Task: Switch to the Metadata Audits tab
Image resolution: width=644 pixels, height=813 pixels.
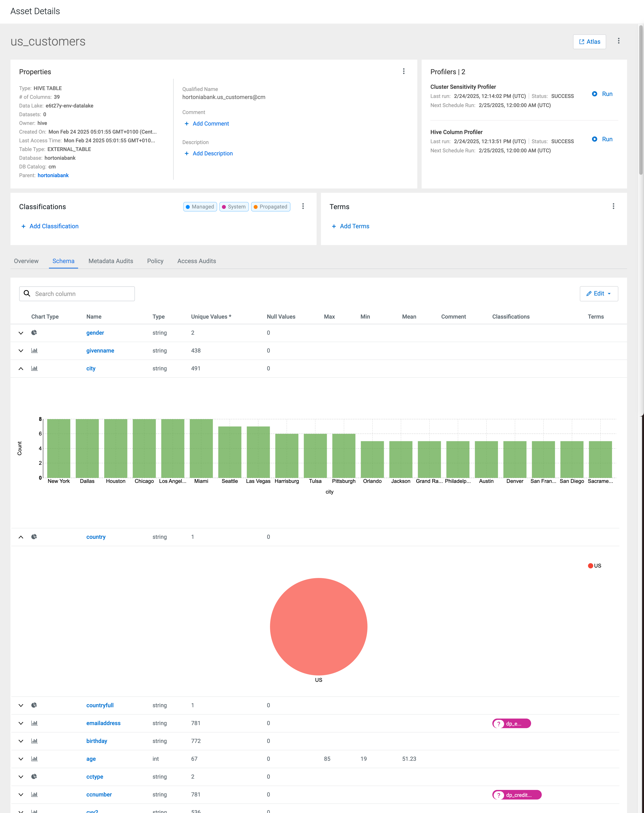Action: click(x=111, y=261)
